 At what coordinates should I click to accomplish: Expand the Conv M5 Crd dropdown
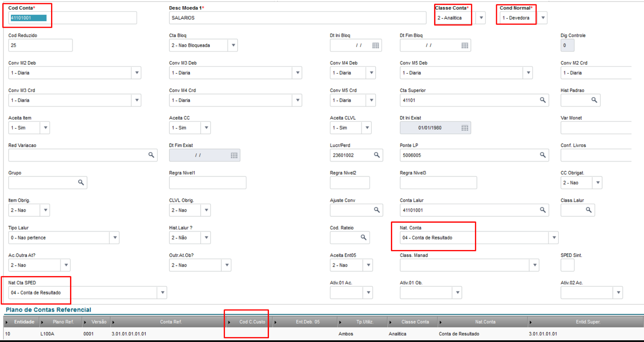tap(372, 100)
